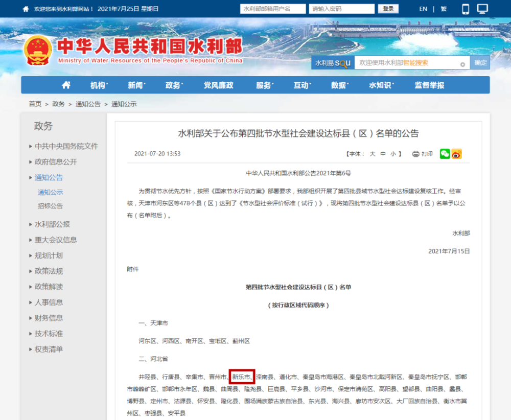Open the 数据 navigation menu

point(340,85)
